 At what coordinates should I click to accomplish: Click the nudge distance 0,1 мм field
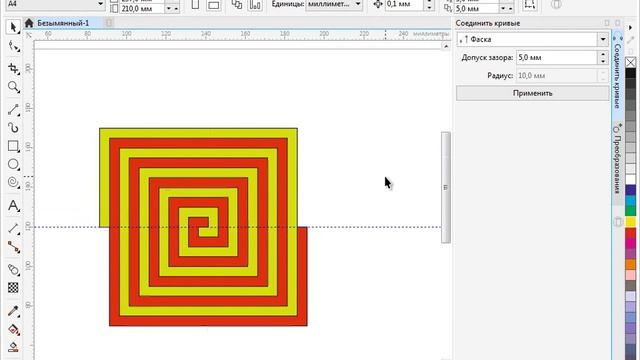coord(405,4)
